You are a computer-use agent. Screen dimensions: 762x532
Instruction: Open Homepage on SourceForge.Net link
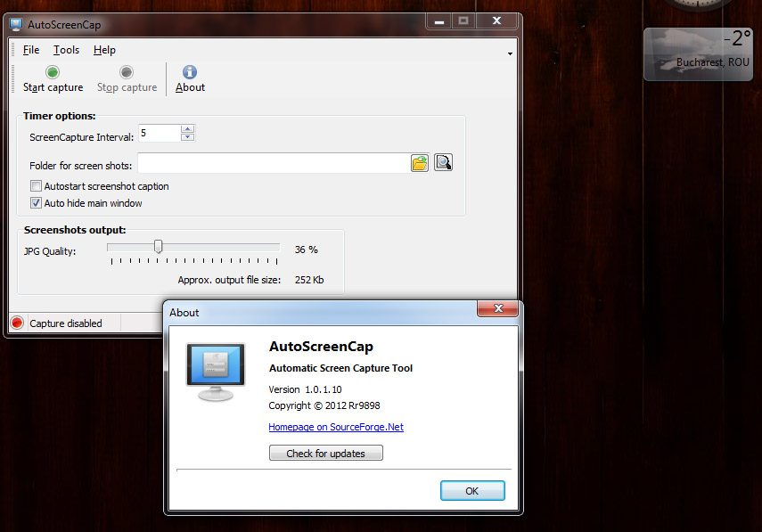pos(336,427)
